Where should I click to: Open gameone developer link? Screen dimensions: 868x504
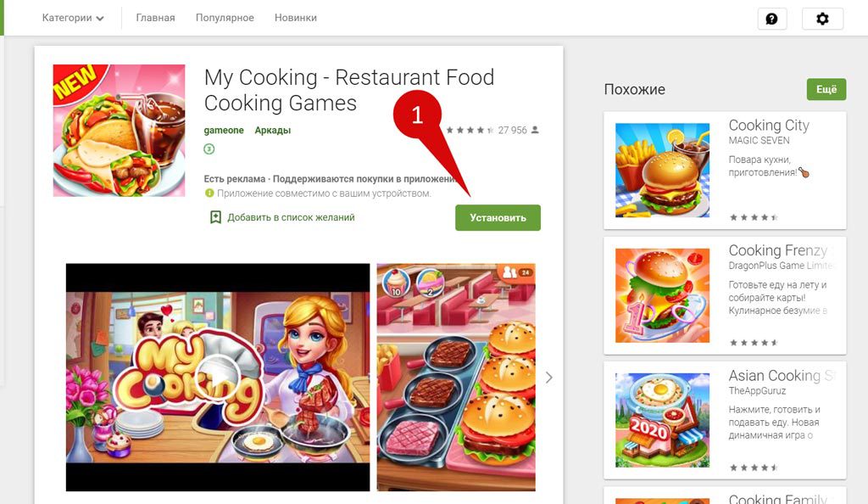click(224, 130)
